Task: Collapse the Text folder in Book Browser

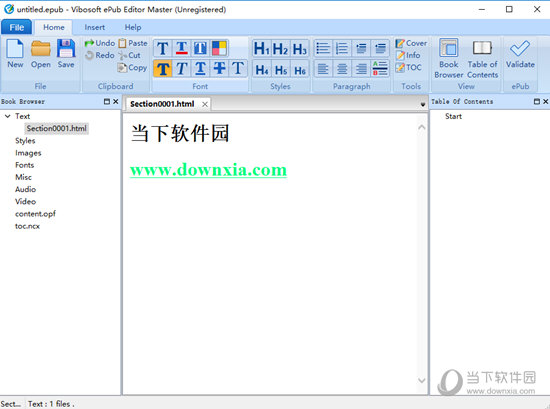Action: coord(7,116)
